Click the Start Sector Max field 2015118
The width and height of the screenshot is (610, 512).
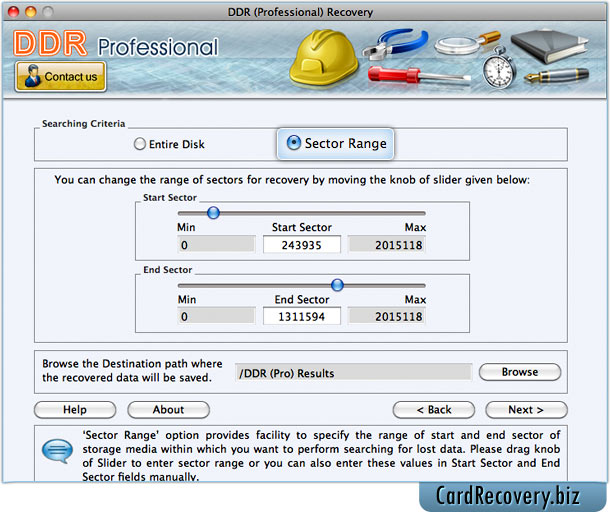[387, 245]
